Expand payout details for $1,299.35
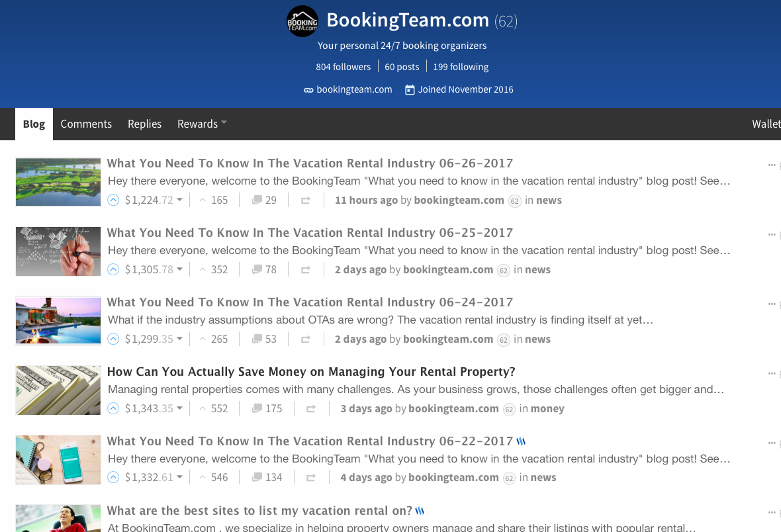 pos(180,339)
